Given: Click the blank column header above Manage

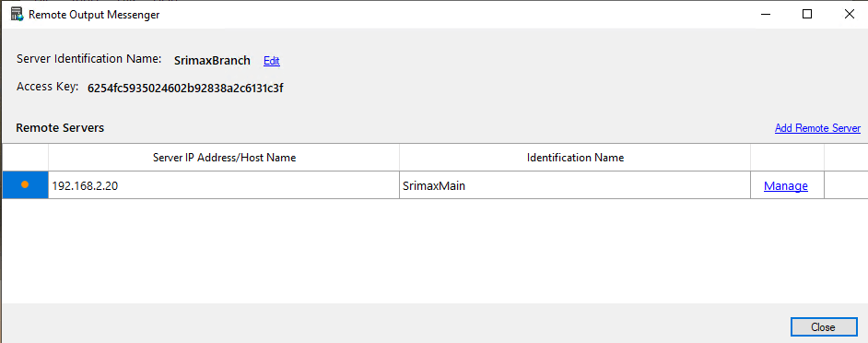Looking at the screenshot, I should click(x=787, y=158).
